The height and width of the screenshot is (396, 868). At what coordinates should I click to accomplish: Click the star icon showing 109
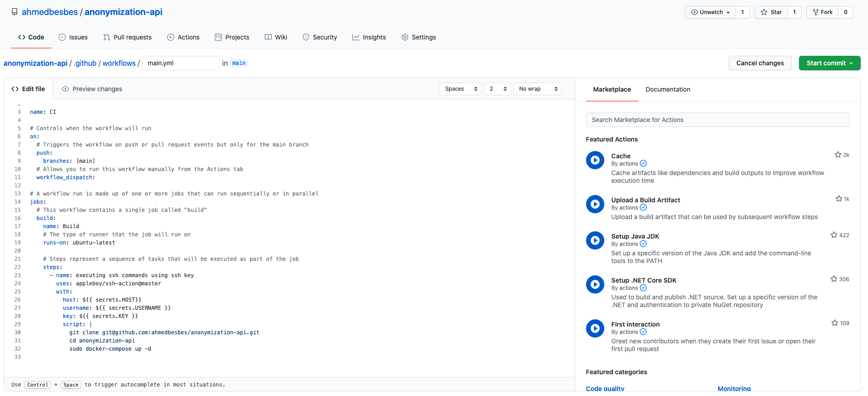tap(834, 323)
